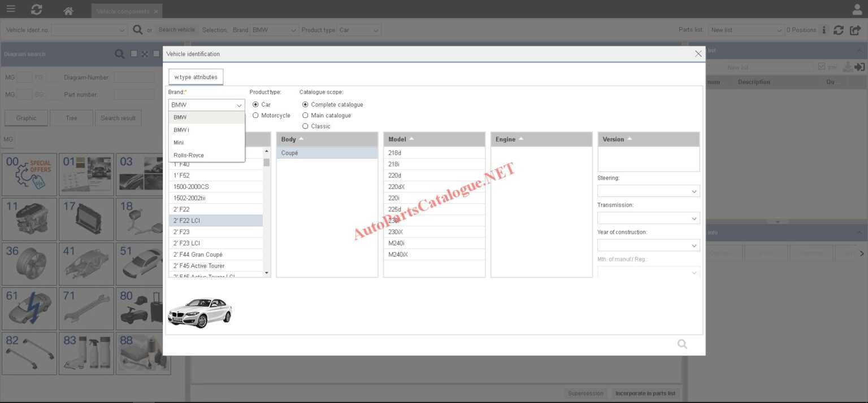Go to the home icon
Screen dimensions: 868x403
point(68,11)
